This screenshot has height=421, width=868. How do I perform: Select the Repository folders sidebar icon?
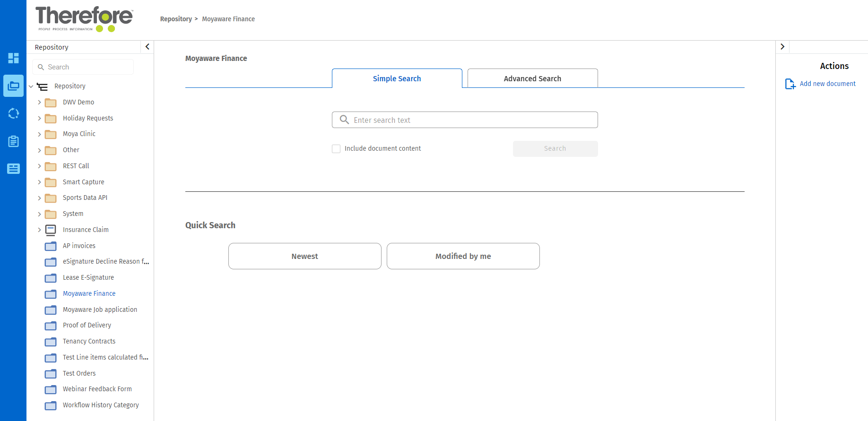tap(13, 86)
